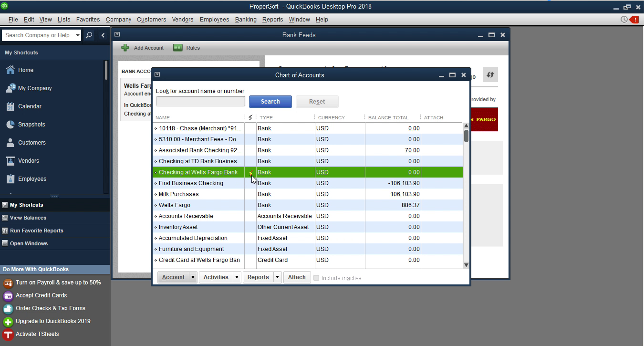Screen dimensions: 644x346
Task: Open the Company menu
Action: tap(119, 20)
